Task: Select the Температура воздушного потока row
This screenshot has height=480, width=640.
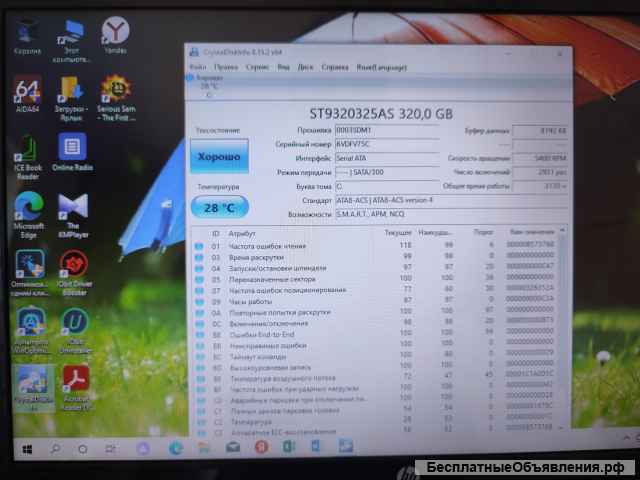Action: tap(375, 378)
